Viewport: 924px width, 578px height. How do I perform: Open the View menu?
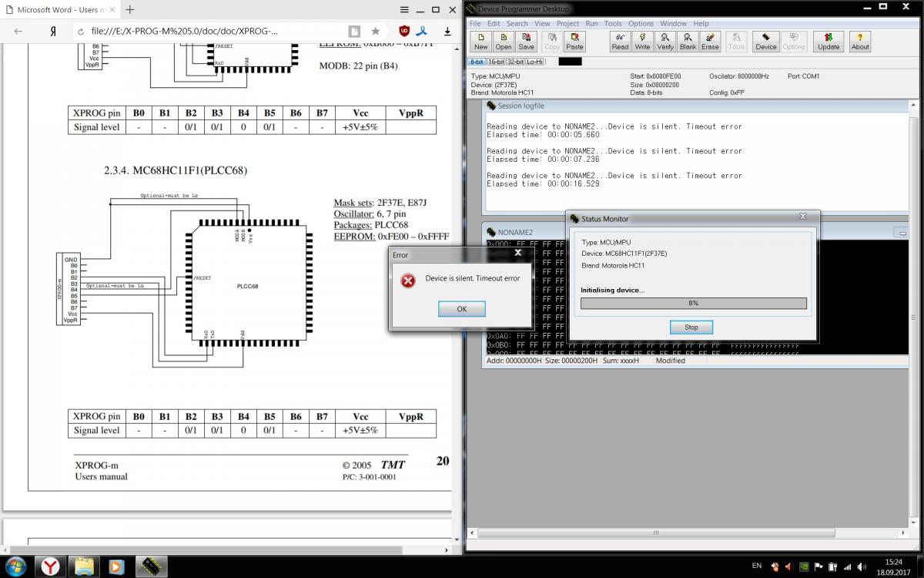(x=542, y=24)
